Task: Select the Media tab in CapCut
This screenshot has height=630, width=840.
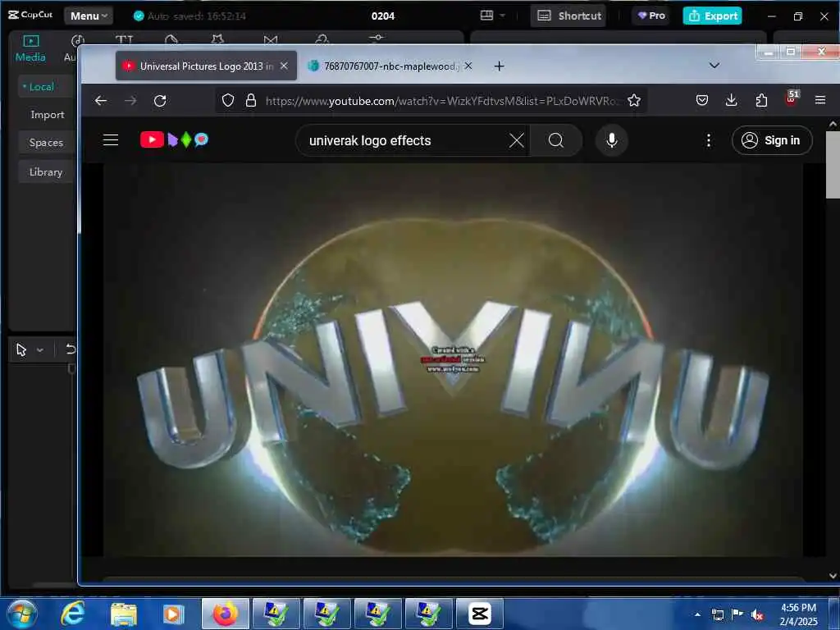Action: pos(30,48)
